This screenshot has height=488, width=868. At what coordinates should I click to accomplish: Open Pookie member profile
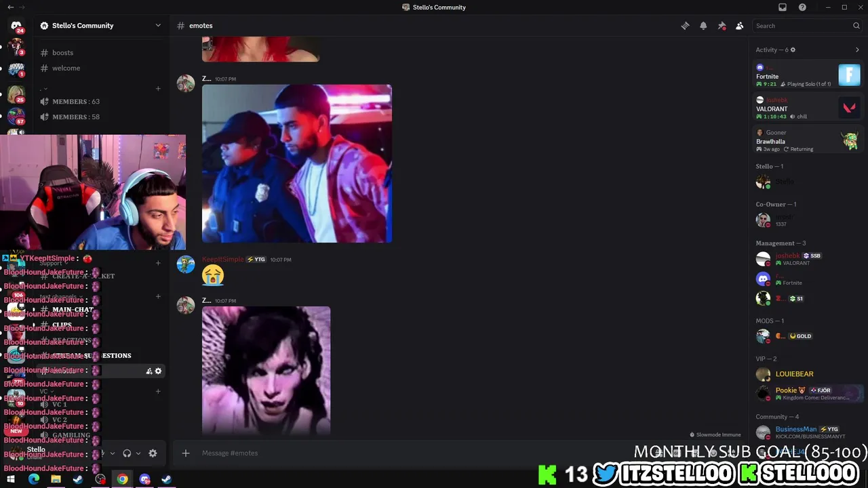click(808, 393)
